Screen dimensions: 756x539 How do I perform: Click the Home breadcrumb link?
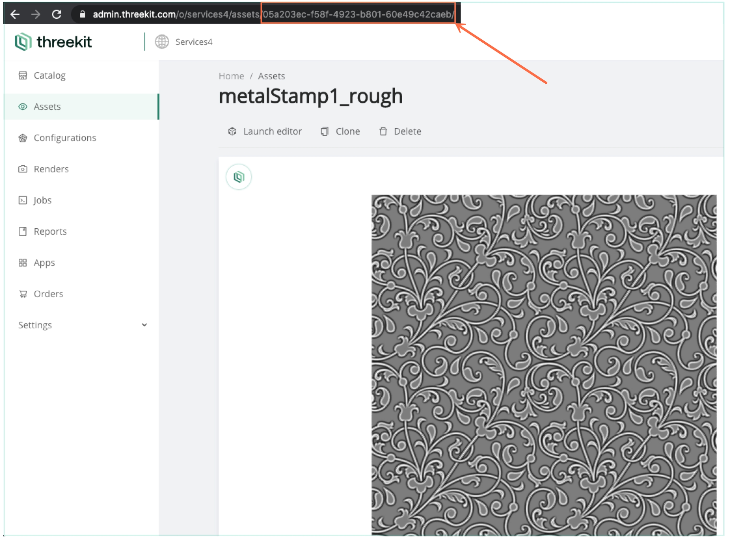(231, 76)
